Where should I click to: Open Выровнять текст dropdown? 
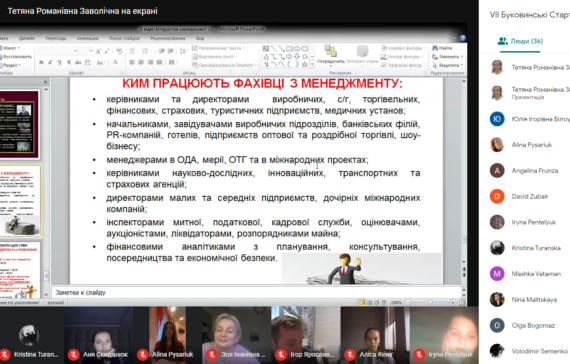pyautogui.click(x=214, y=56)
